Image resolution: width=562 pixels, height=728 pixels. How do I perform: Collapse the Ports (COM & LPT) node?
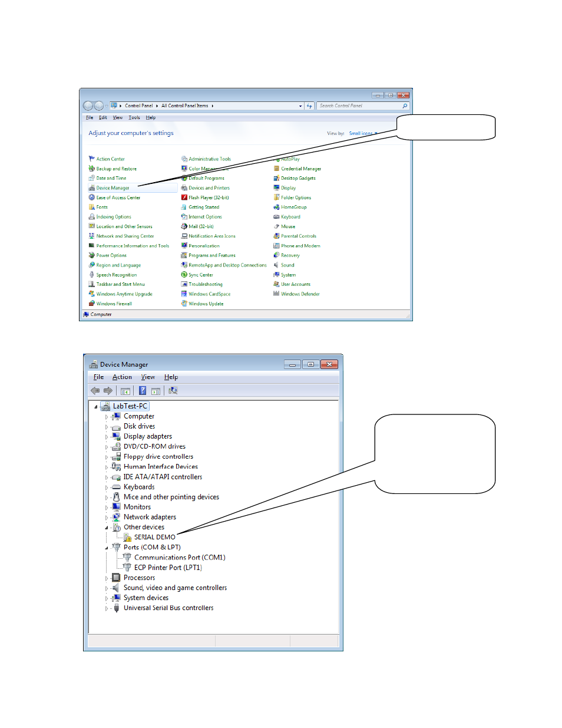click(x=107, y=548)
